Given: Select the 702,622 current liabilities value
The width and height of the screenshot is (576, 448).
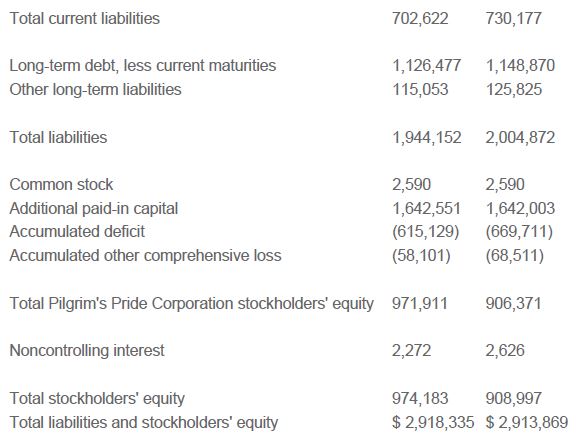Looking at the screenshot, I should pyautogui.click(x=420, y=18).
